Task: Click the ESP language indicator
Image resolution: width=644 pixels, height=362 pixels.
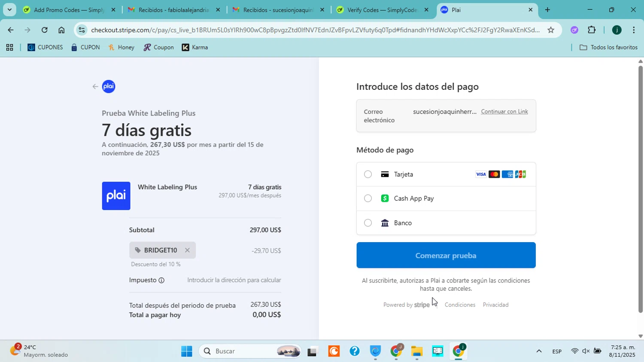Action: tap(557, 352)
